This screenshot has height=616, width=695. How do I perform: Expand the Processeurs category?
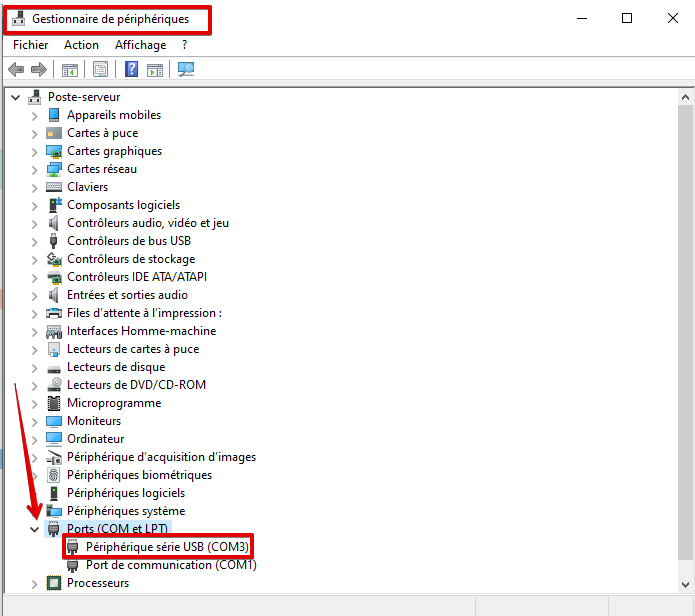click(35, 584)
